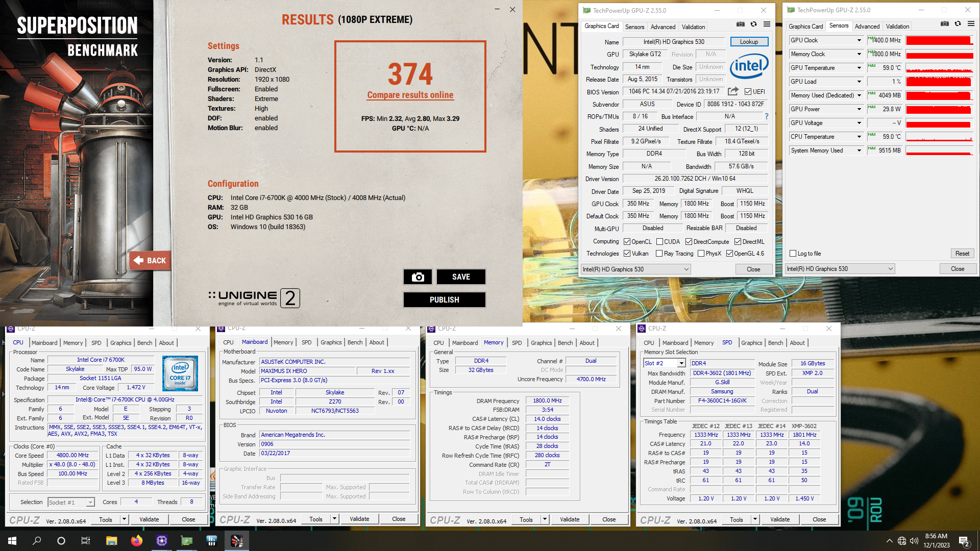Open Task View from the taskbar

click(86, 541)
